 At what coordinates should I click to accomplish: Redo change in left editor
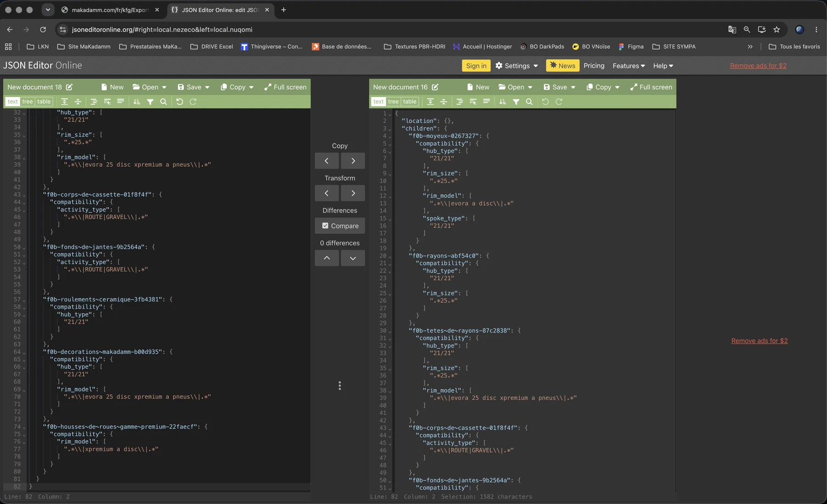[x=193, y=102]
